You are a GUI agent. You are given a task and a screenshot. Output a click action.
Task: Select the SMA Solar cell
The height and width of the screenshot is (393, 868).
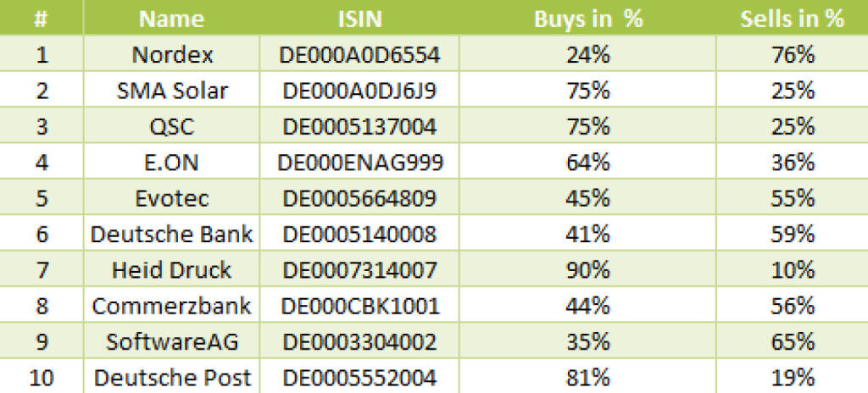(x=172, y=91)
